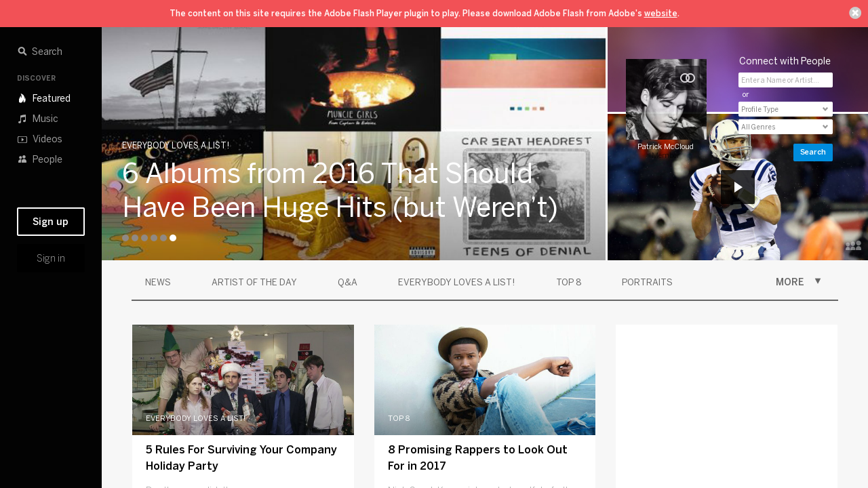Screen dimensions: 868x488
Task: Play the football player video
Action: tap(738, 187)
